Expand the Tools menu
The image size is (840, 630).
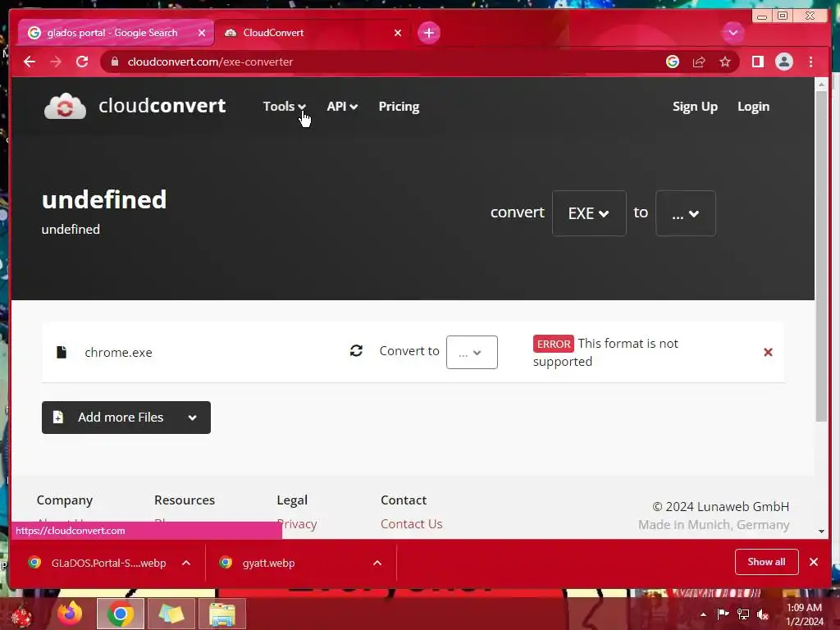[284, 107]
